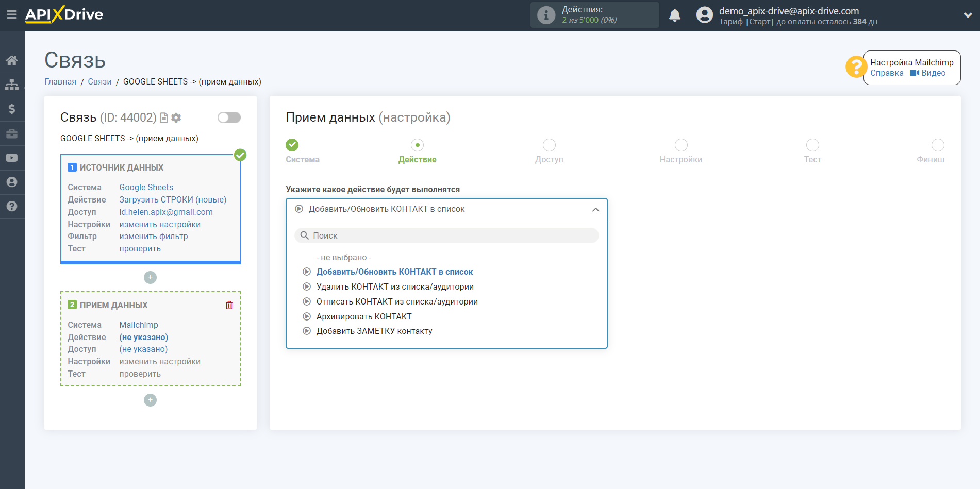The height and width of the screenshot is (489, 980).
Task: Click the green check icon on source block
Action: pyautogui.click(x=240, y=155)
